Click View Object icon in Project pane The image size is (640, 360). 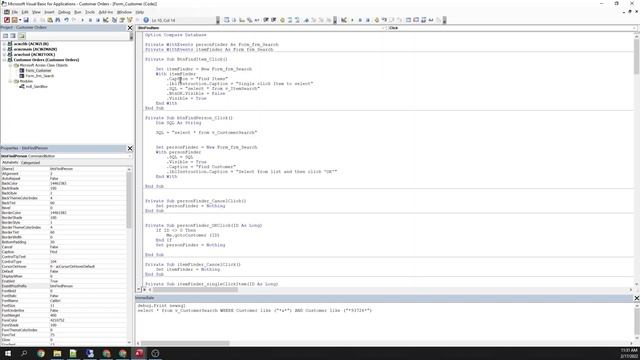click(x=13, y=36)
